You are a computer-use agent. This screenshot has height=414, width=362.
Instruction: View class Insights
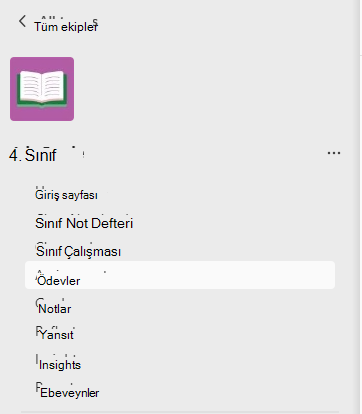[60, 365]
